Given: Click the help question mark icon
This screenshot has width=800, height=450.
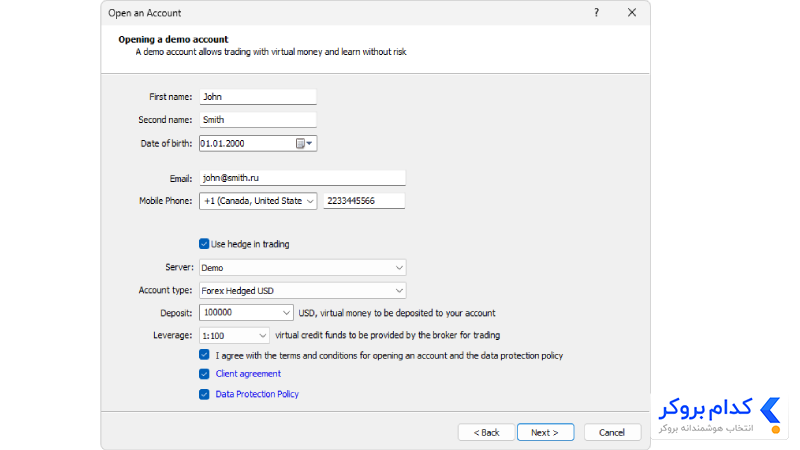Looking at the screenshot, I should (x=596, y=13).
